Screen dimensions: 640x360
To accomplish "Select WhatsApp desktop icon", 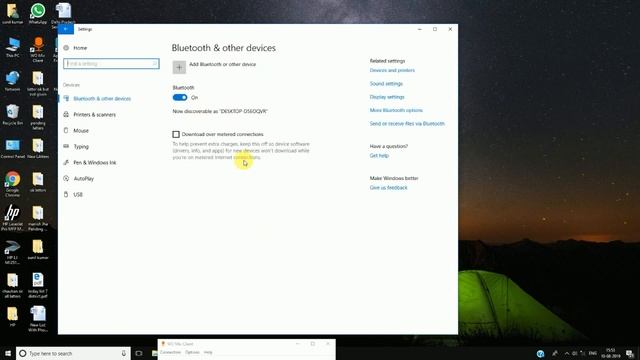I will (38, 13).
